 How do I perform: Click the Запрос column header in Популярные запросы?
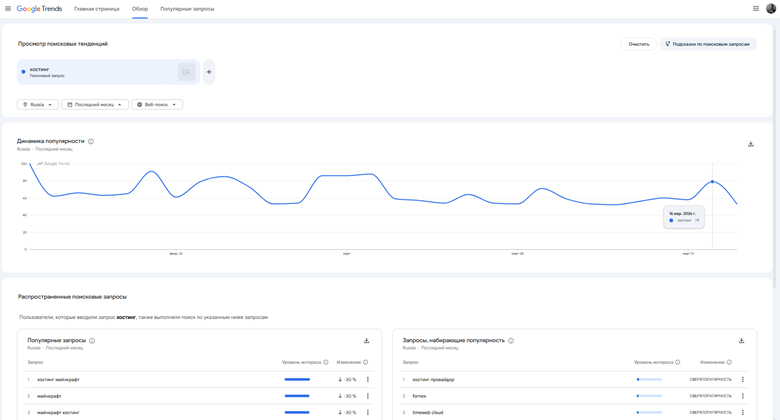coord(35,362)
